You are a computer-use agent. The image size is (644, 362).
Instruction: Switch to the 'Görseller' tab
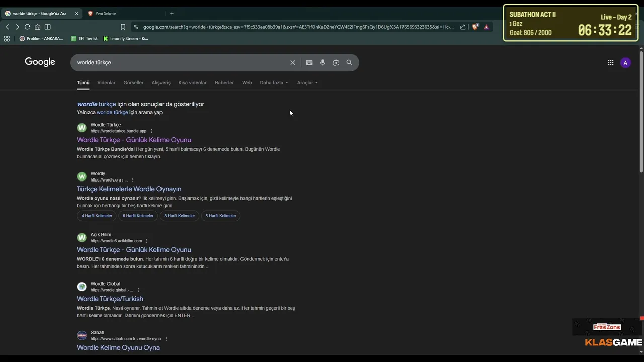click(x=133, y=82)
